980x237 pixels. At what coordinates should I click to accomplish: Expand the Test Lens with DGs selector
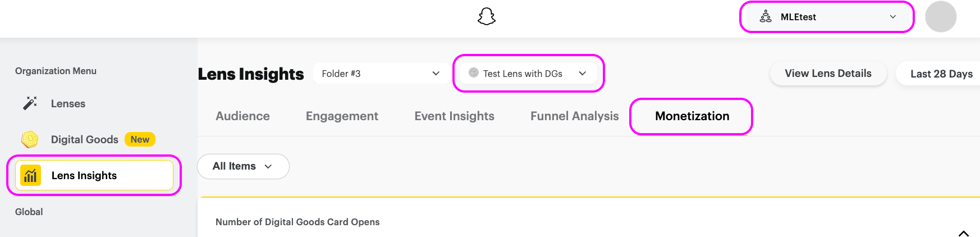pyautogui.click(x=582, y=74)
